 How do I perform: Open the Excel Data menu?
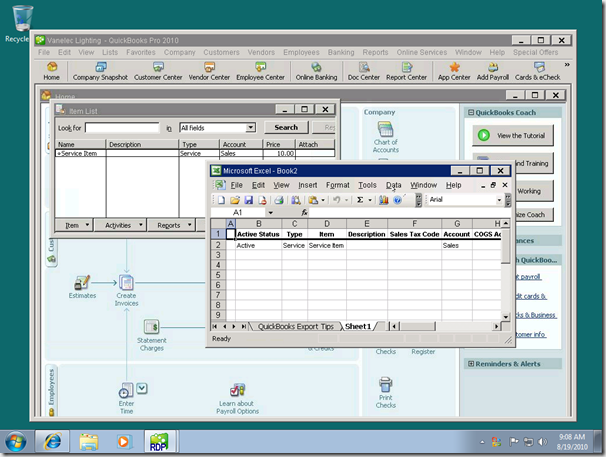(x=393, y=185)
